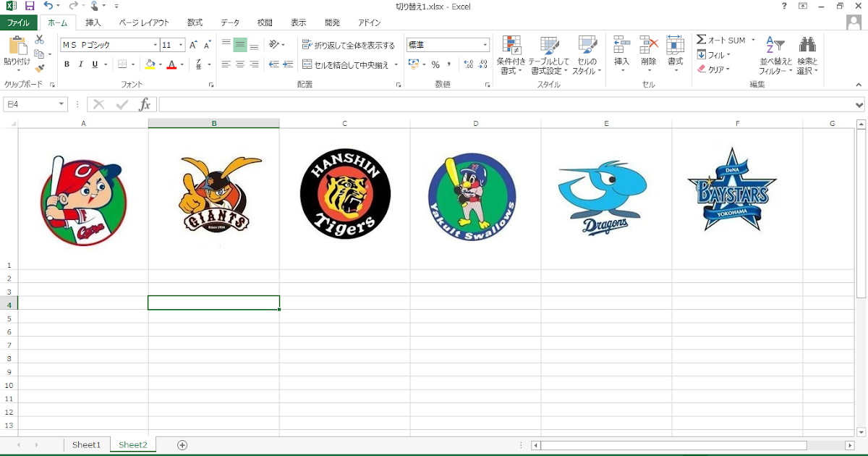Open Cell Styles (セルのスタイル)

tap(587, 56)
